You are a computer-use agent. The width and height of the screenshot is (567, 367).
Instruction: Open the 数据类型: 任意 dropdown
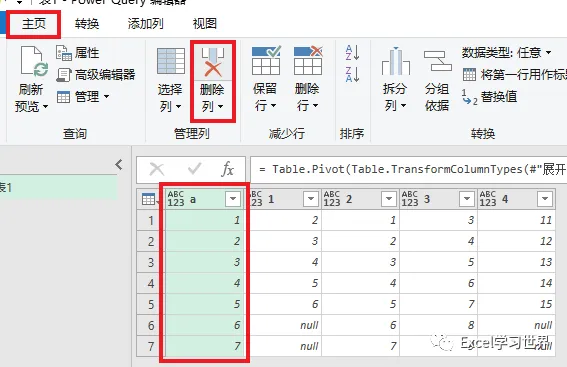click(x=507, y=53)
